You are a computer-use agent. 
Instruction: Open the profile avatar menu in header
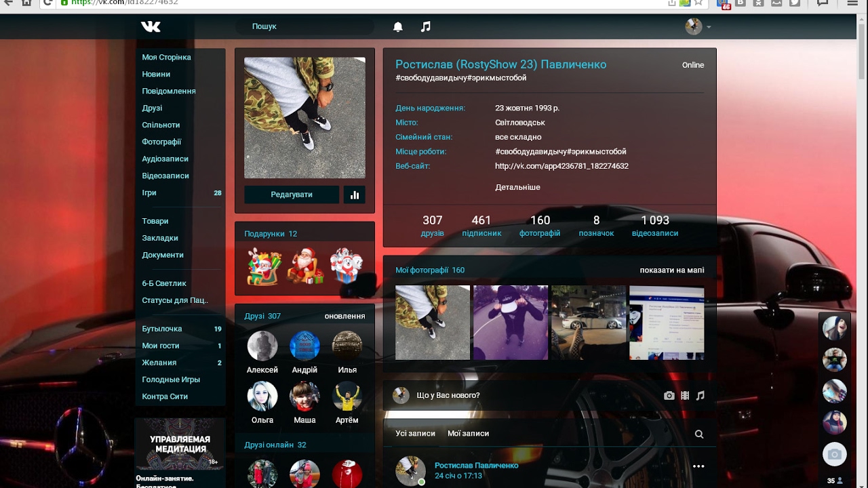click(x=698, y=26)
